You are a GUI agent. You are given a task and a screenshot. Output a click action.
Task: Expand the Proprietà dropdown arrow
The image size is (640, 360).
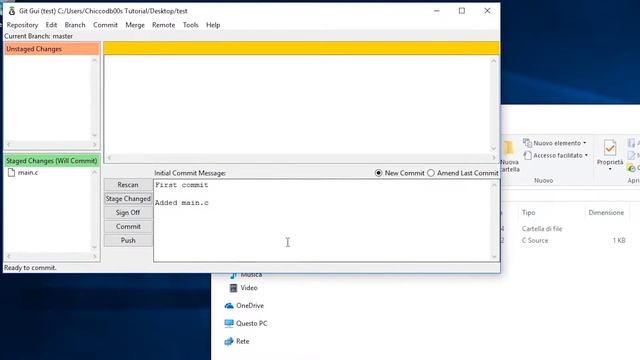[x=610, y=169]
